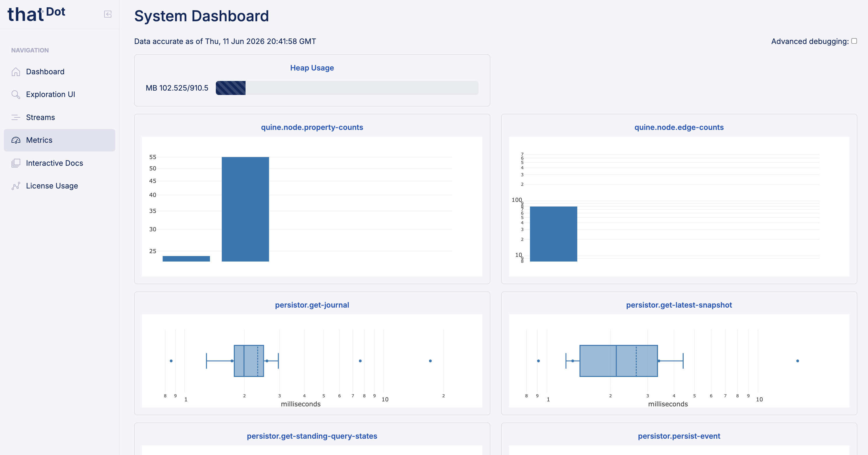Click the persistor.get-latest-snapshot chart title
This screenshot has height=455, width=868.
click(x=679, y=305)
